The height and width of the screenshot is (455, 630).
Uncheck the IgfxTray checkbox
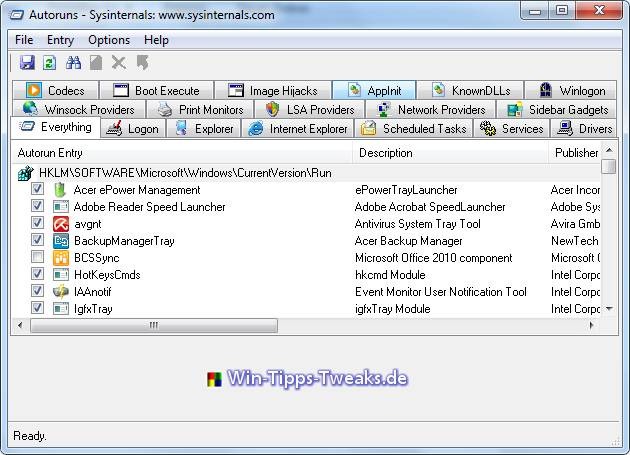click(x=37, y=308)
